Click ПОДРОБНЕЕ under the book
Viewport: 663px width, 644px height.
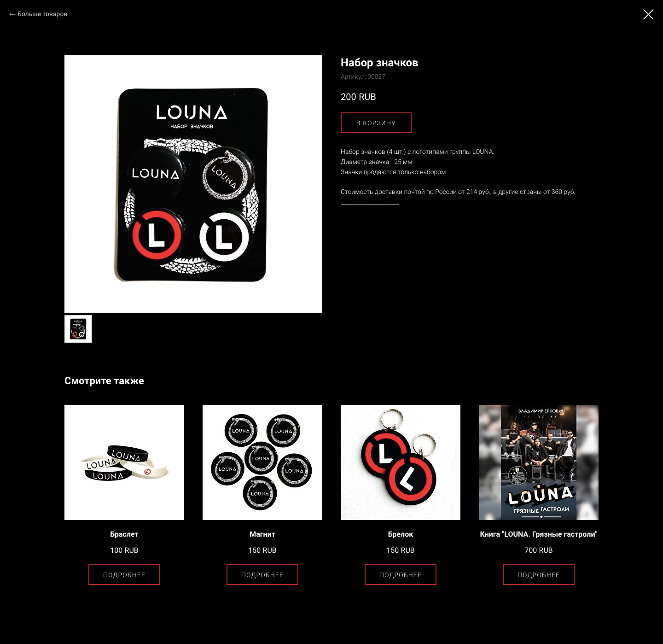point(539,575)
